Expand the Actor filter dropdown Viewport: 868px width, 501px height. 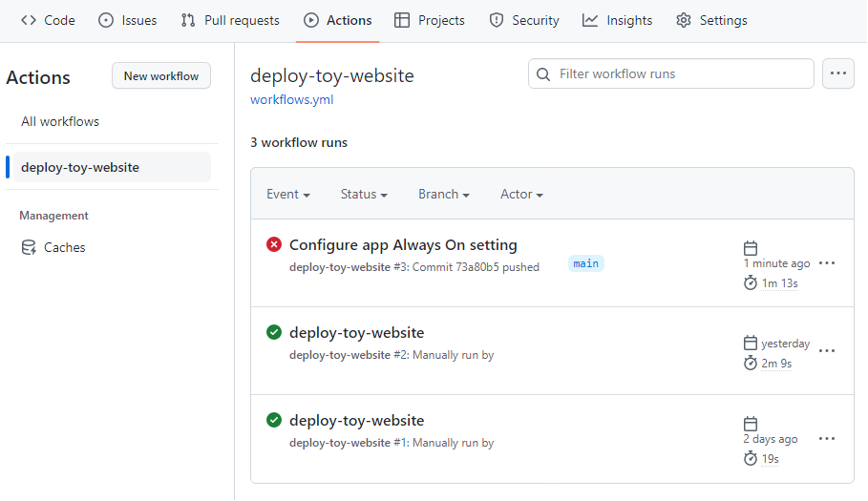(x=521, y=194)
